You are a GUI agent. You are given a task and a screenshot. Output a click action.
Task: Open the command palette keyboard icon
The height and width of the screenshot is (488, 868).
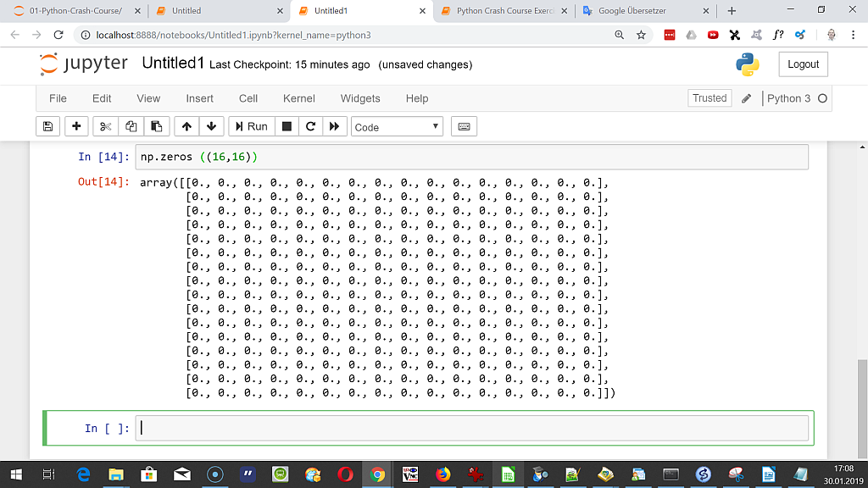pyautogui.click(x=464, y=127)
